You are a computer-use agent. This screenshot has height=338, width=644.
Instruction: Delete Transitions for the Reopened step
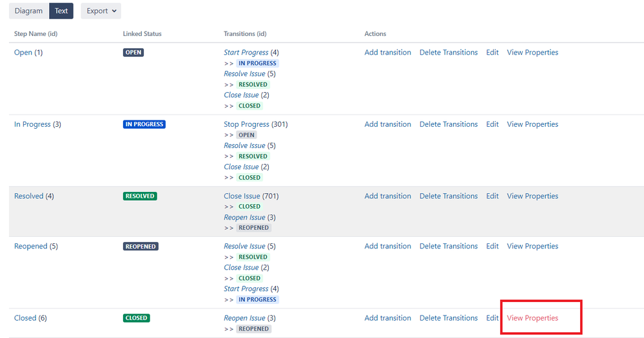[x=449, y=246]
